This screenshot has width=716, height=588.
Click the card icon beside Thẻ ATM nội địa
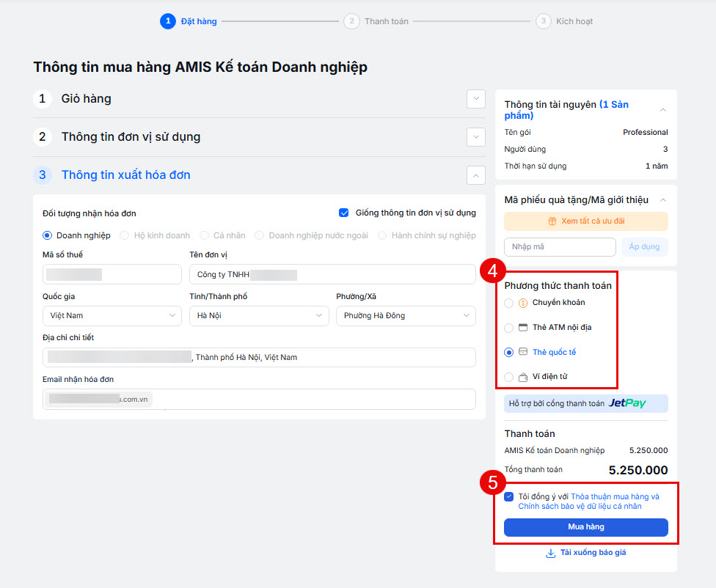click(523, 327)
